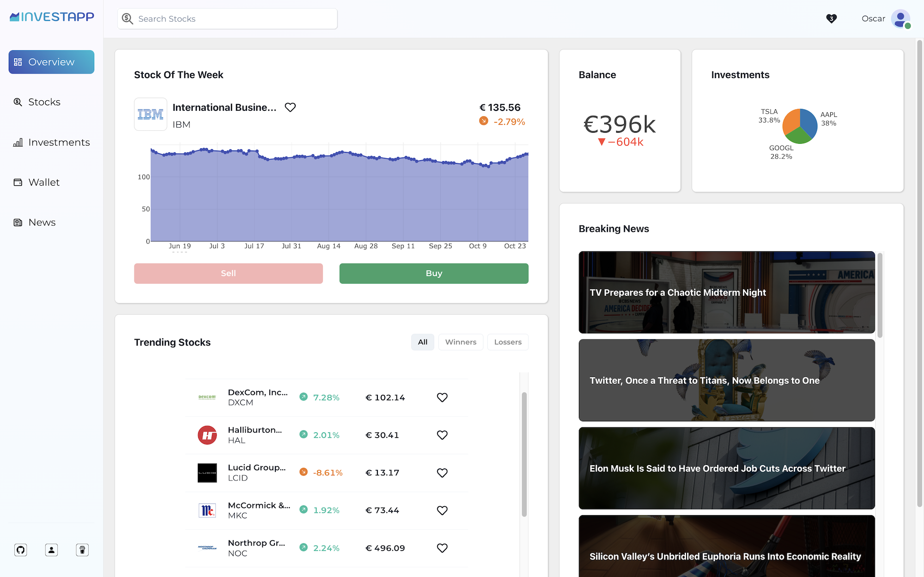Viewport: 924px width, 577px height.
Task: Click the profile person icon in sidebar footer
Action: [51, 550]
